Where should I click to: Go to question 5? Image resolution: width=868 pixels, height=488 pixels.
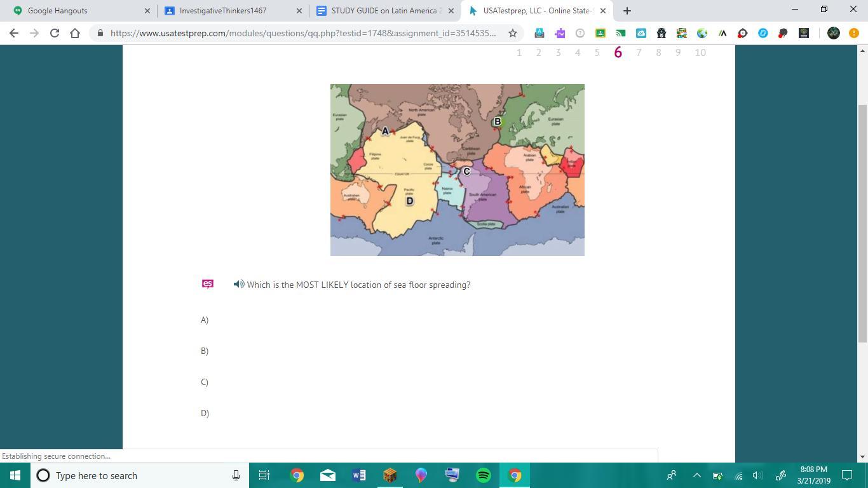click(597, 53)
